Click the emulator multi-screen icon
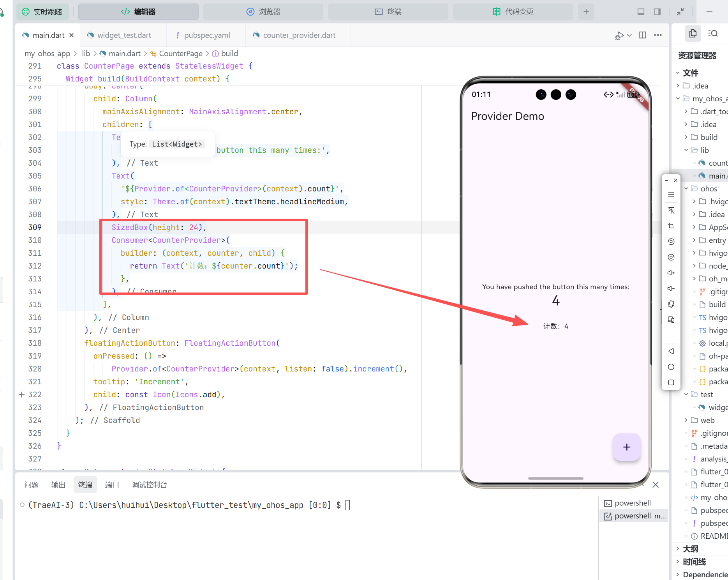The width and height of the screenshot is (728, 580). pyautogui.click(x=671, y=320)
